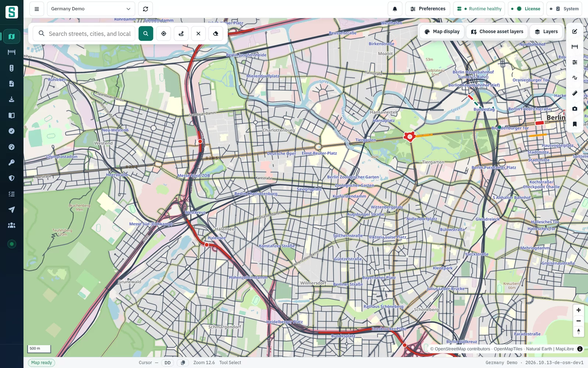Zoom out the map with the minus button
588x368 pixels.
pyautogui.click(x=578, y=321)
